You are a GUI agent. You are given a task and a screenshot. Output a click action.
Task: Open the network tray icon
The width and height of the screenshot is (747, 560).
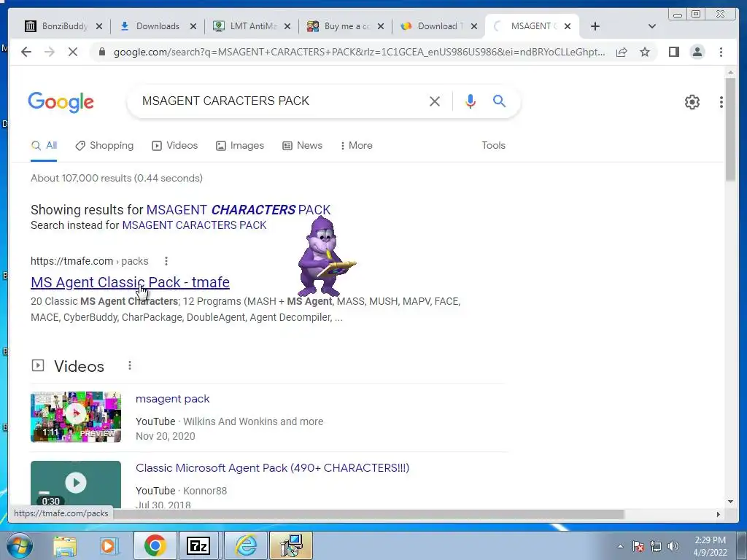point(656,546)
